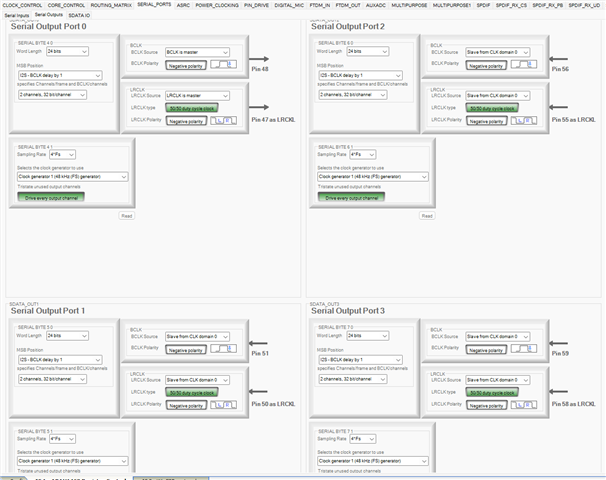Select the Serial Inputs sub-tab
The image size is (606, 480).
(x=17, y=15)
